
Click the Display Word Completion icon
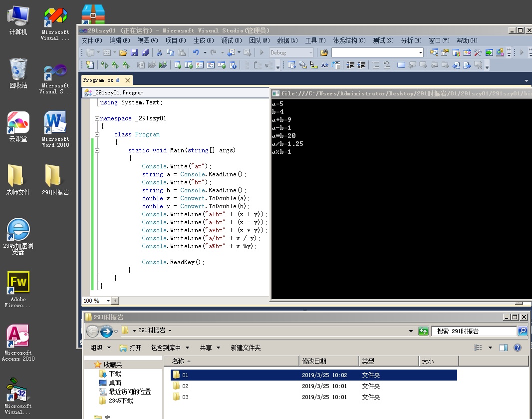pyautogui.click(x=325, y=65)
